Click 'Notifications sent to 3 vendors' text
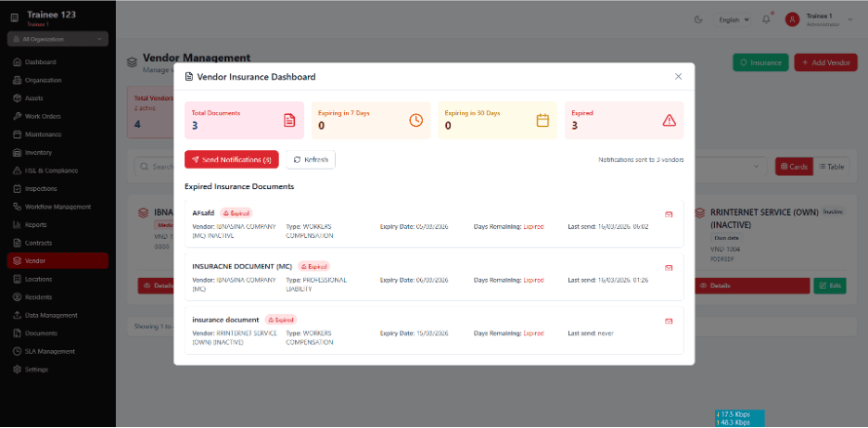The width and height of the screenshot is (868, 428). click(641, 160)
